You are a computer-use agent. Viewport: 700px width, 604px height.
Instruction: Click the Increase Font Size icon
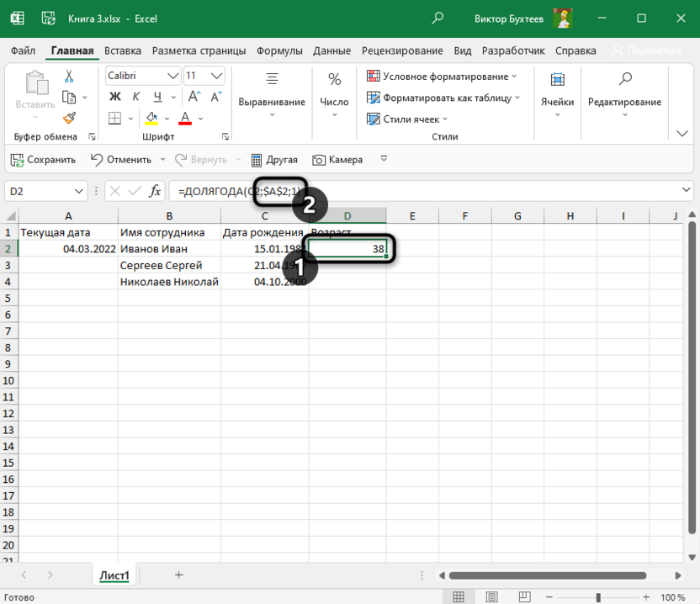(193, 97)
